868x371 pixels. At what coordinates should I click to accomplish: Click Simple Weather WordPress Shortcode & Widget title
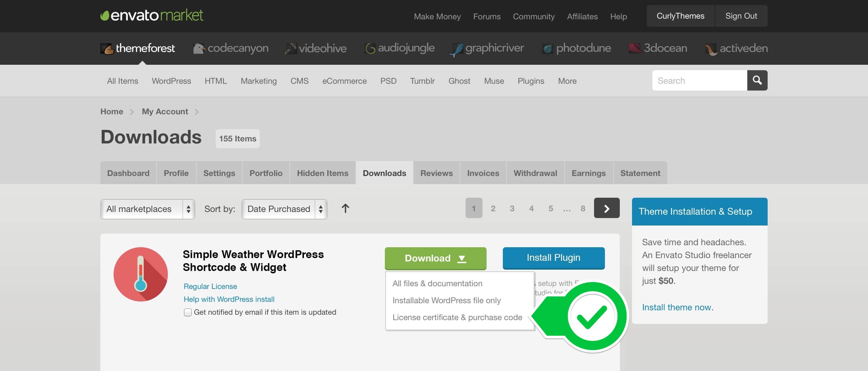tap(253, 261)
